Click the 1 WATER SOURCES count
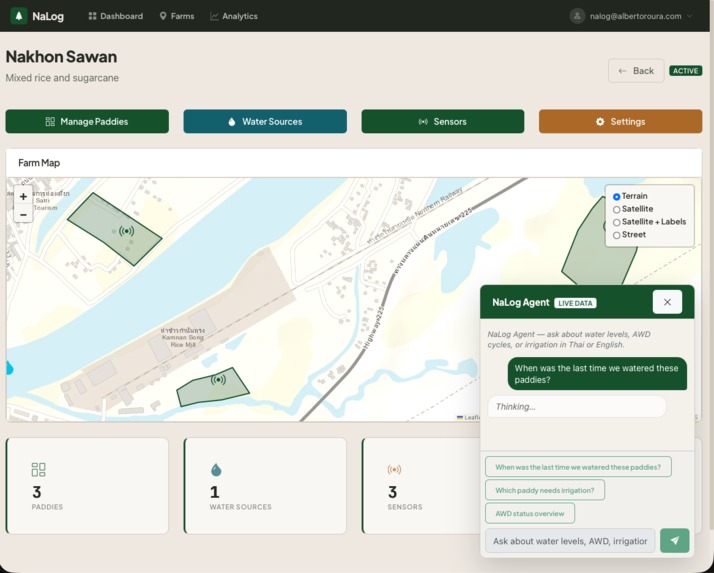 [214, 492]
